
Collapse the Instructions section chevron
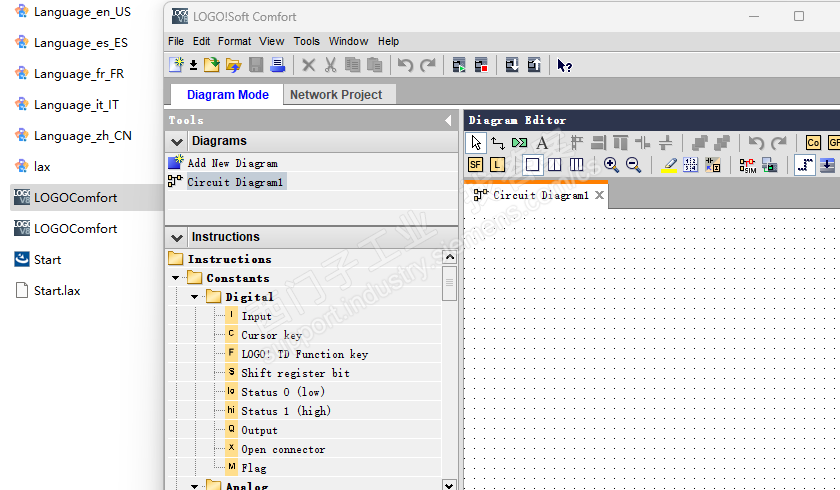click(177, 237)
